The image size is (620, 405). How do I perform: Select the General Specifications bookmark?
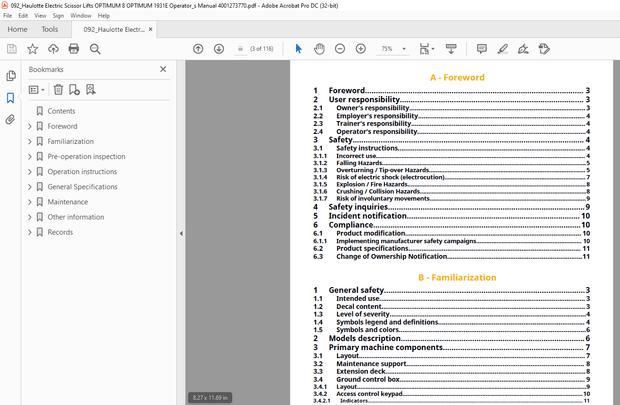click(x=82, y=187)
